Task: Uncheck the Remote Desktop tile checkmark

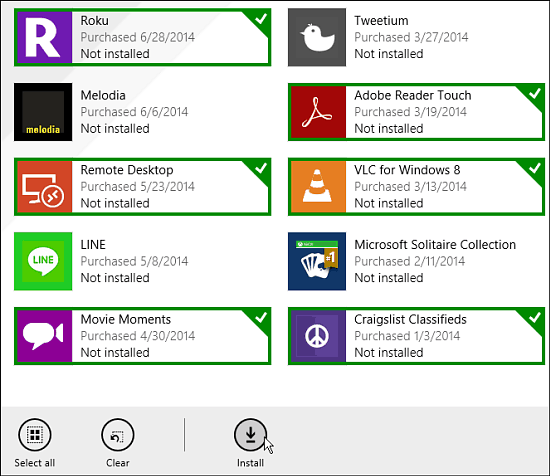Action: click(x=261, y=168)
